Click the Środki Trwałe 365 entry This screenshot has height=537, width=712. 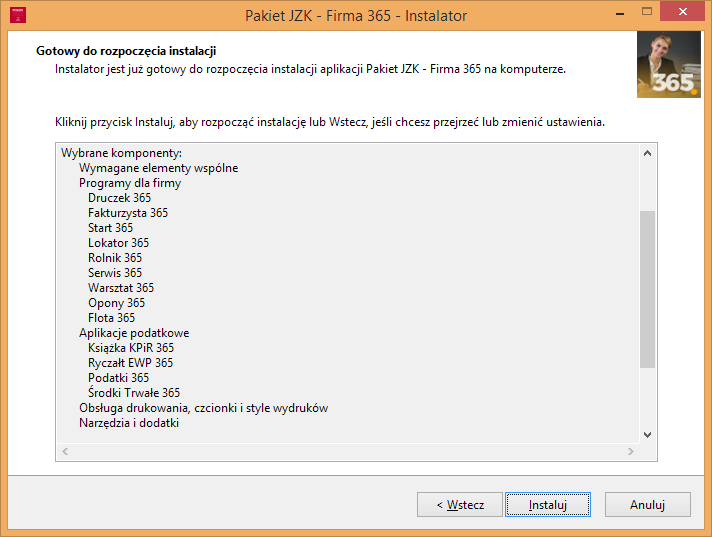[x=134, y=393]
